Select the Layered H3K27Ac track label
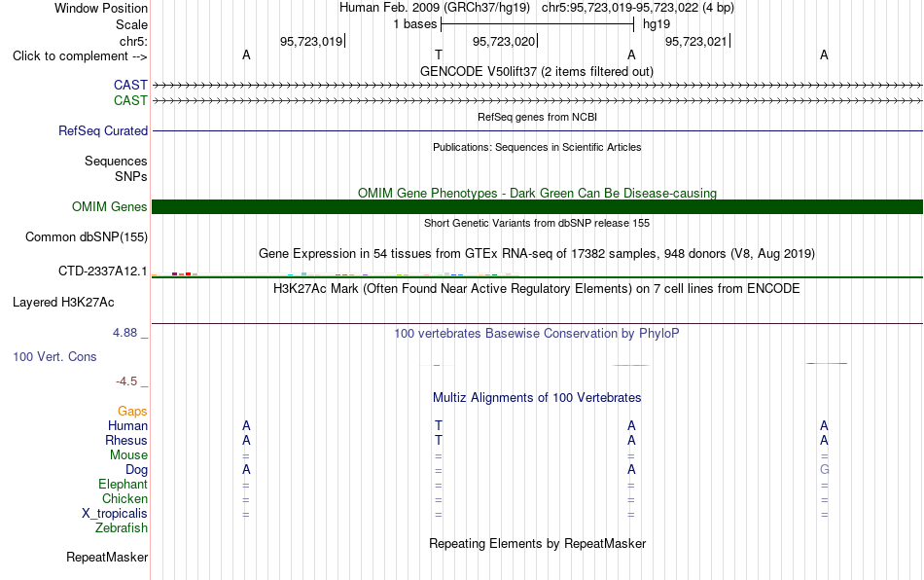Screen dimensions: 924x580 click(x=63, y=303)
